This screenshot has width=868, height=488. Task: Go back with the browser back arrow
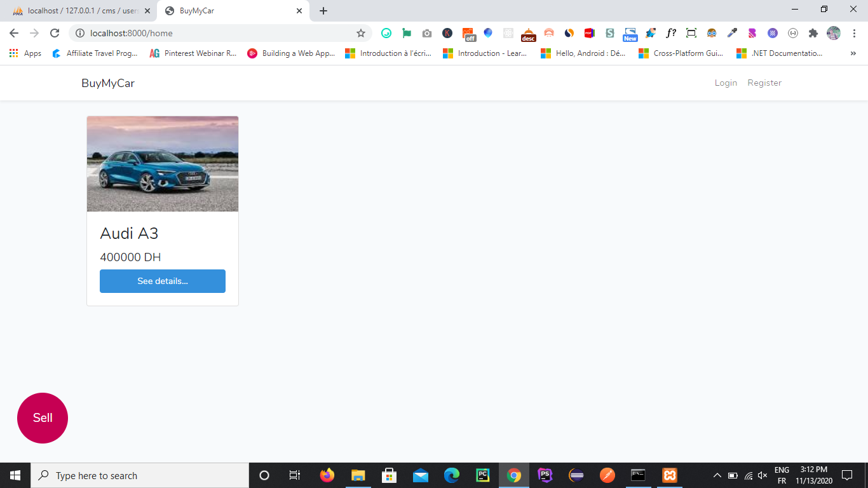(14, 33)
